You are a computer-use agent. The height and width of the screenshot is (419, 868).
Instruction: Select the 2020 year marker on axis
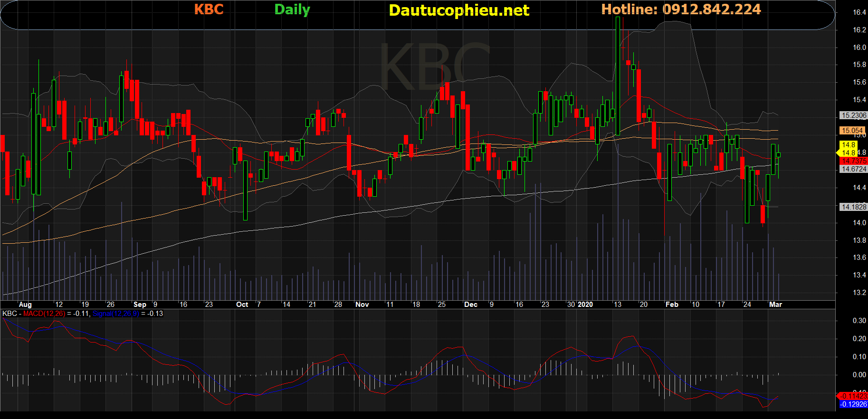[585, 305]
